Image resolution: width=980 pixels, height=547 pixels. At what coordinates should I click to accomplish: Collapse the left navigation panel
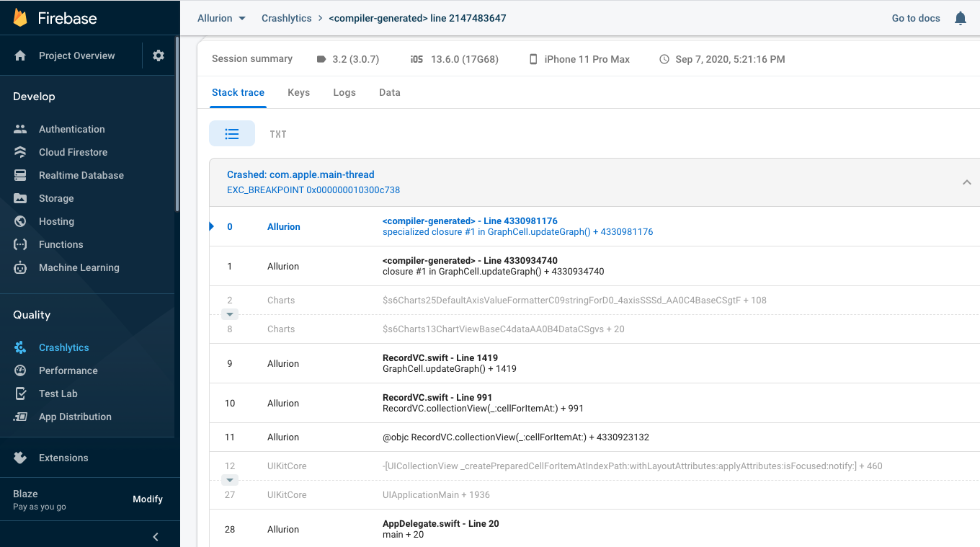154,536
